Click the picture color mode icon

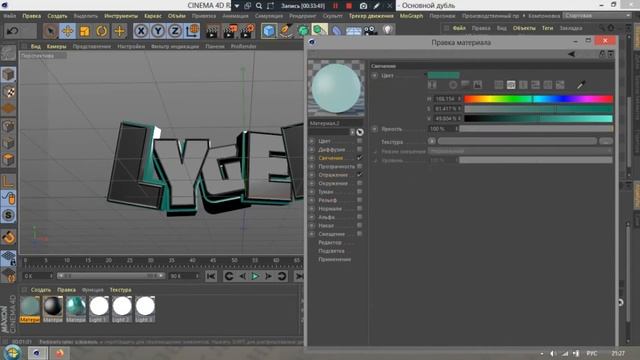[x=477, y=85]
